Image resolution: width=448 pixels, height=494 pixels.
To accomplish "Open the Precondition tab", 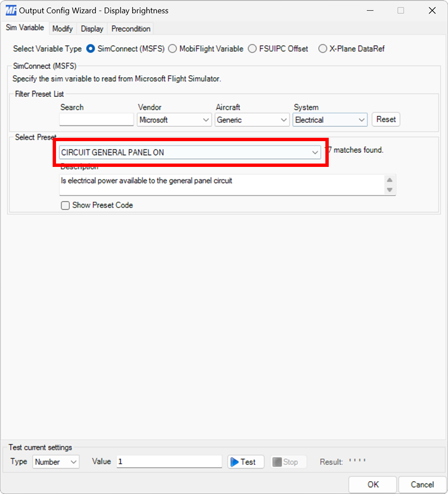I will pos(130,29).
